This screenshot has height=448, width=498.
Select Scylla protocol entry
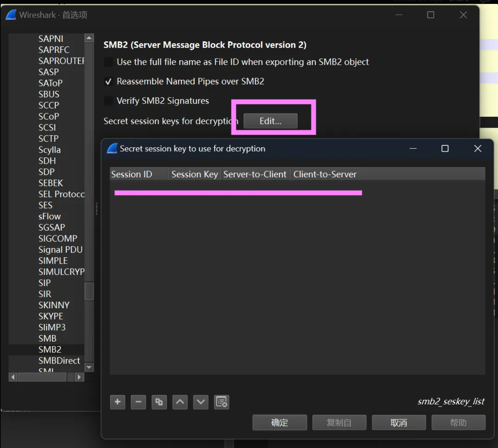pos(50,150)
